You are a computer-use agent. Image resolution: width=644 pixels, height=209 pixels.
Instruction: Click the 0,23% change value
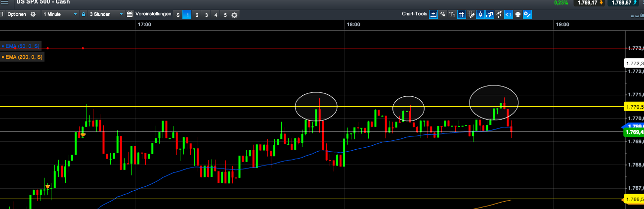561,2
